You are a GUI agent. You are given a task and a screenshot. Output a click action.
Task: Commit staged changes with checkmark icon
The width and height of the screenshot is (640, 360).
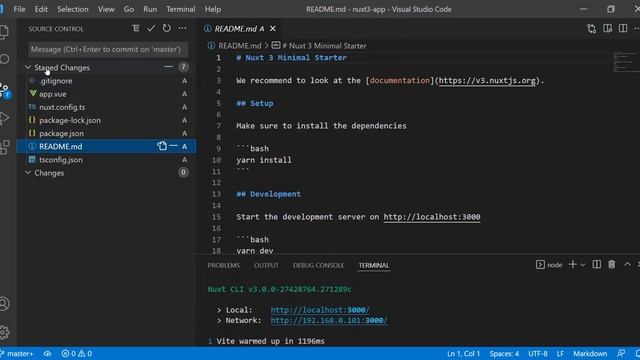pyautogui.click(x=151, y=28)
